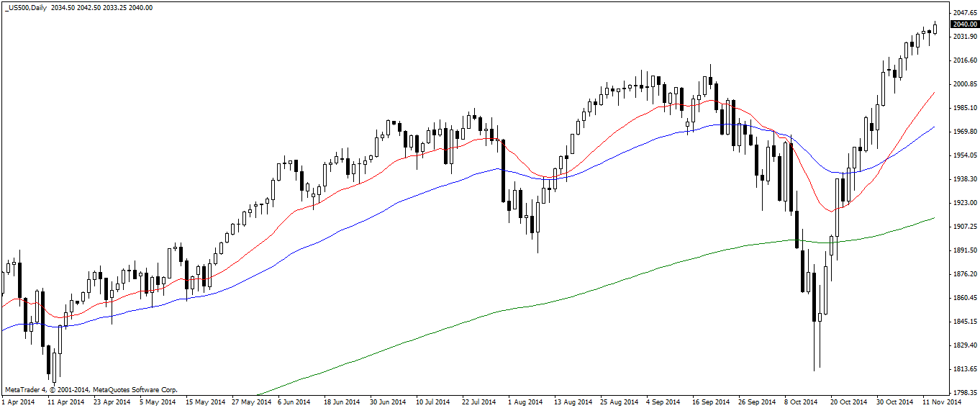This screenshot has height=408, width=980.
Task: Select the 1907.25 price axis label
Action: (x=965, y=227)
